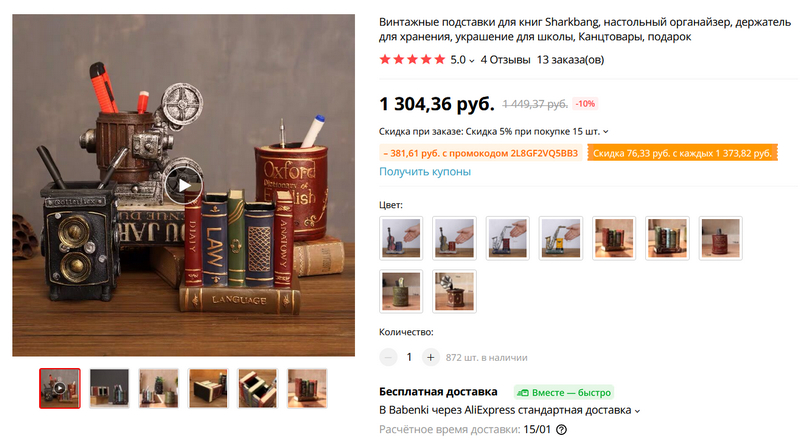The height and width of the screenshot is (440, 800).
Task: Increase quantity with the plus button
Action: [x=431, y=357]
